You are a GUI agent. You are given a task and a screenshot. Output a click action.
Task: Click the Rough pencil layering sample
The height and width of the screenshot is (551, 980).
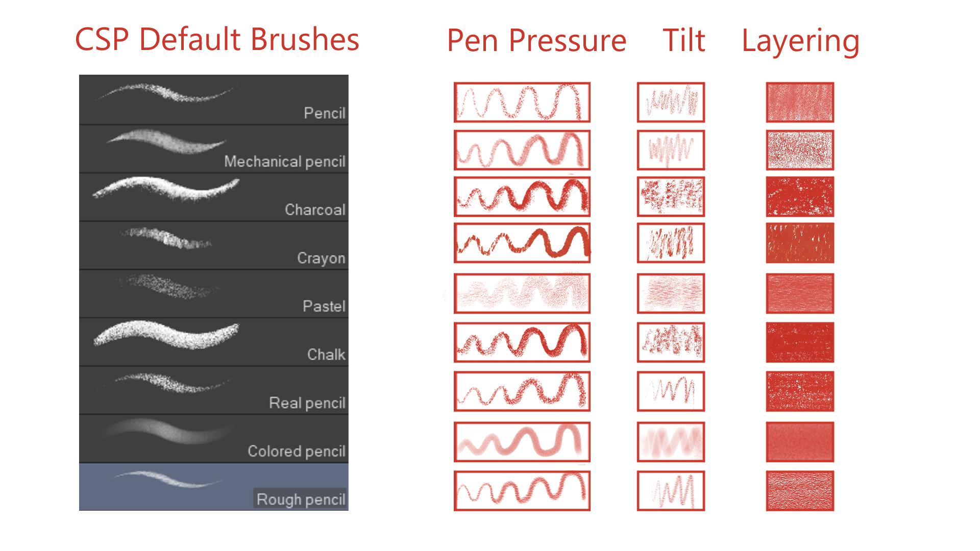[800, 491]
